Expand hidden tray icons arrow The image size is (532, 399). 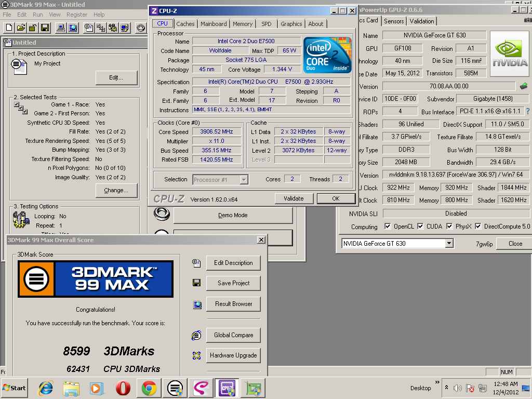446,388
